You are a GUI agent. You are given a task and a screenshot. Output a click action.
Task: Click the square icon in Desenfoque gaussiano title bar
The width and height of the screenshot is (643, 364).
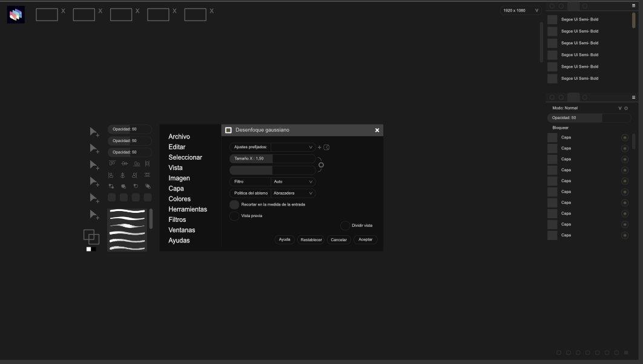(x=228, y=130)
